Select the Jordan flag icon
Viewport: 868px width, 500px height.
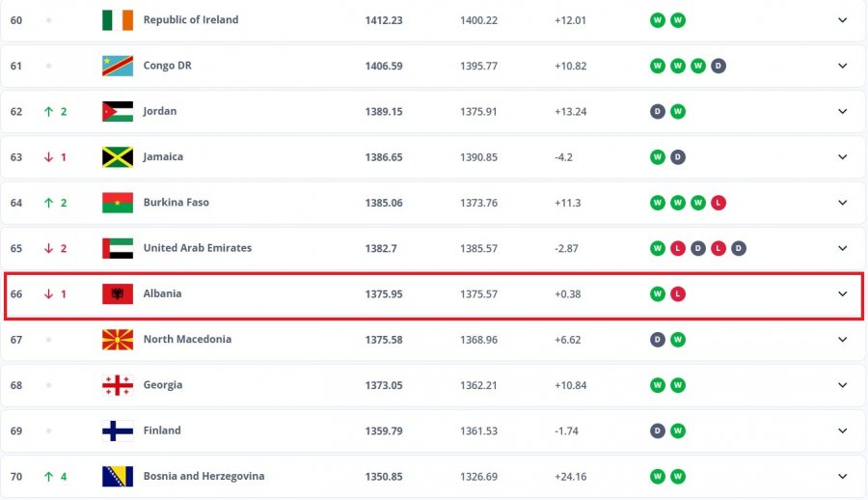(x=118, y=111)
